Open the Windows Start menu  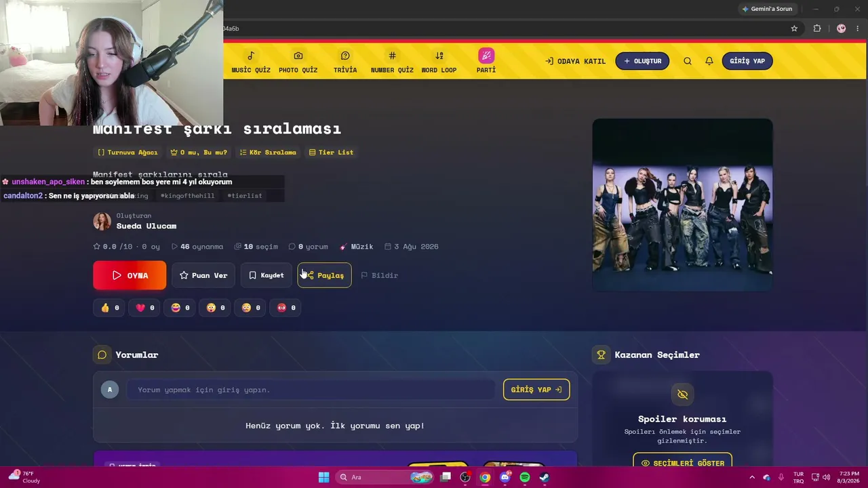pos(323,477)
